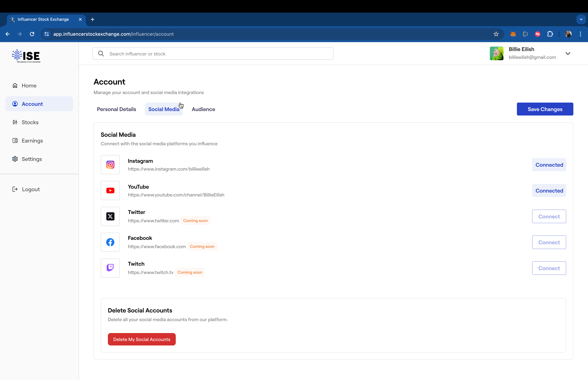
Task: Connect the Twitter account
Action: point(549,216)
